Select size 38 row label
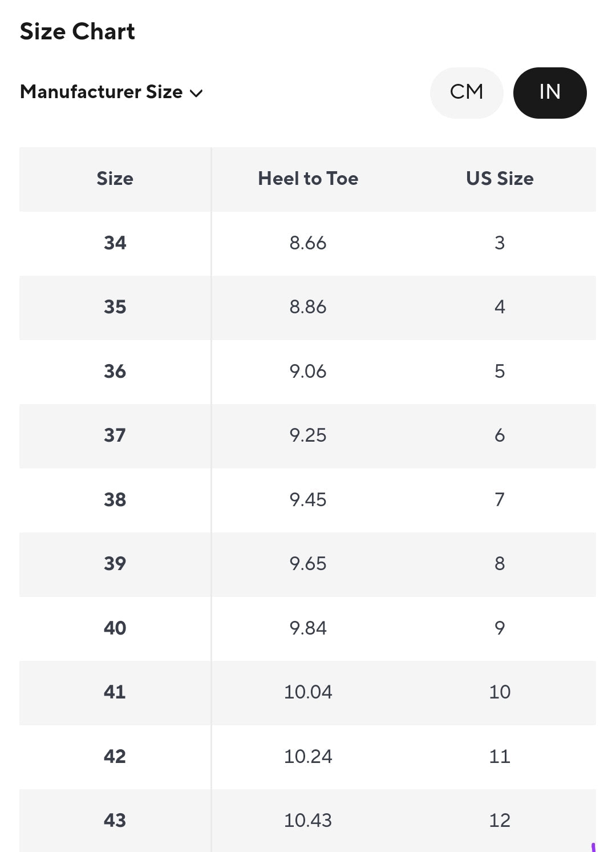 [x=115, y=500]
